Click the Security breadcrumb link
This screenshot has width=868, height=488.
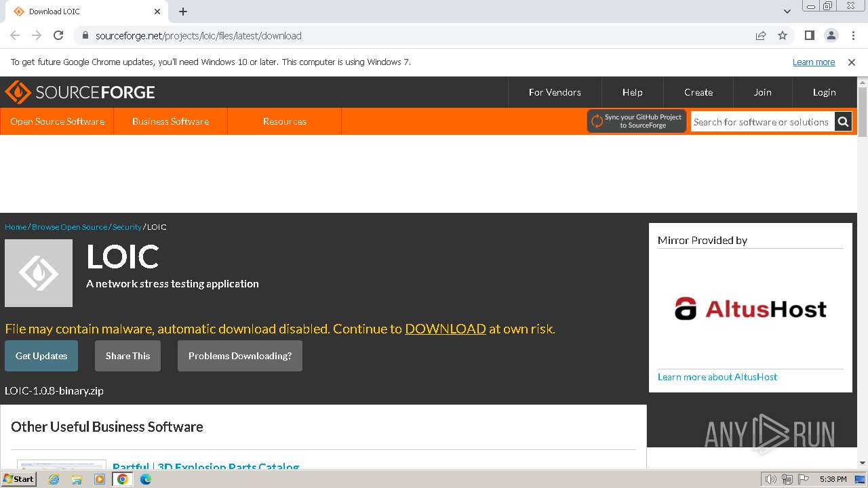tap(127, 227)
